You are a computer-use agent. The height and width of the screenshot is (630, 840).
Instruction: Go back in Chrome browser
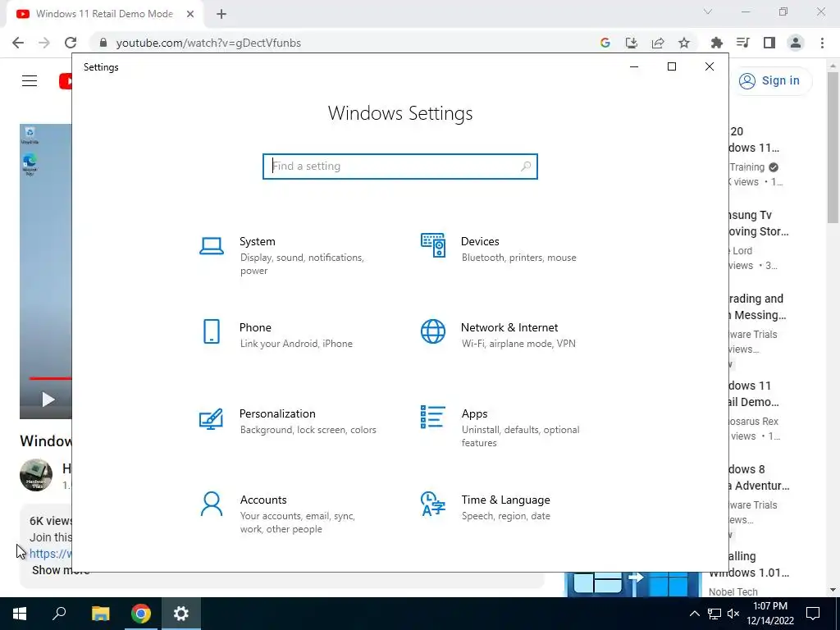18,43
